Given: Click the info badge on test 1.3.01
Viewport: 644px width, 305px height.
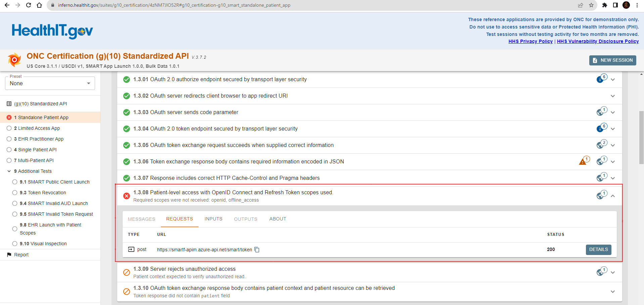Looking at the screenshot, I should [x=601, y=79].
